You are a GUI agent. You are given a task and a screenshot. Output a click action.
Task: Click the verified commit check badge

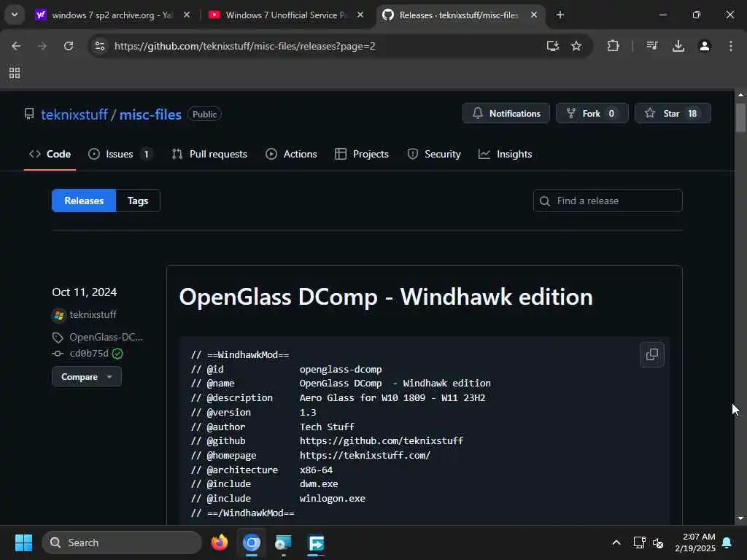pyautogui.click(x=117, y=354)
